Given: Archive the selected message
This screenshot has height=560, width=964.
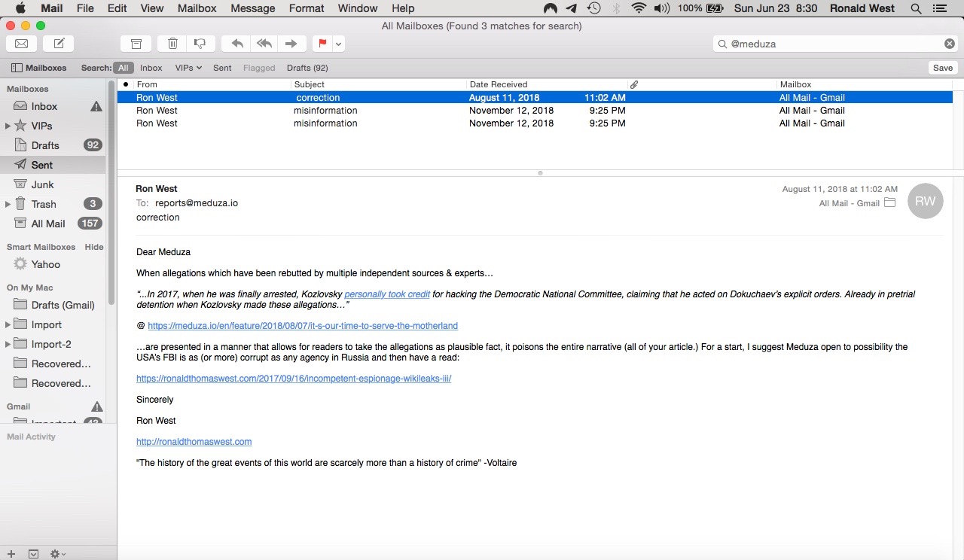Looking at the screenshot, I should coord(136,44).
